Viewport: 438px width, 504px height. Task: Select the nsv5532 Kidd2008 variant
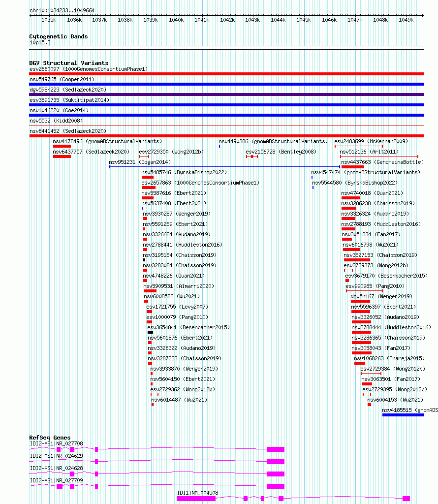(x=56, y=121)
